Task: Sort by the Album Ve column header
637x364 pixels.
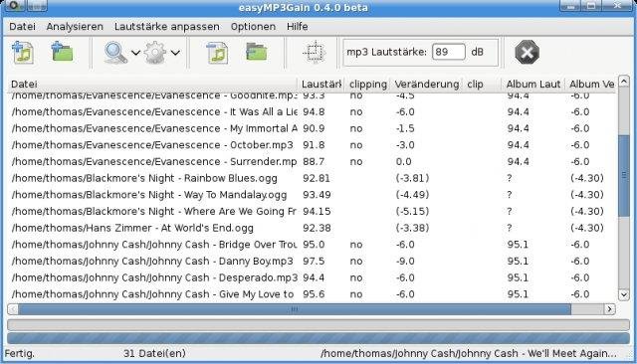Action: click(591, 84)
